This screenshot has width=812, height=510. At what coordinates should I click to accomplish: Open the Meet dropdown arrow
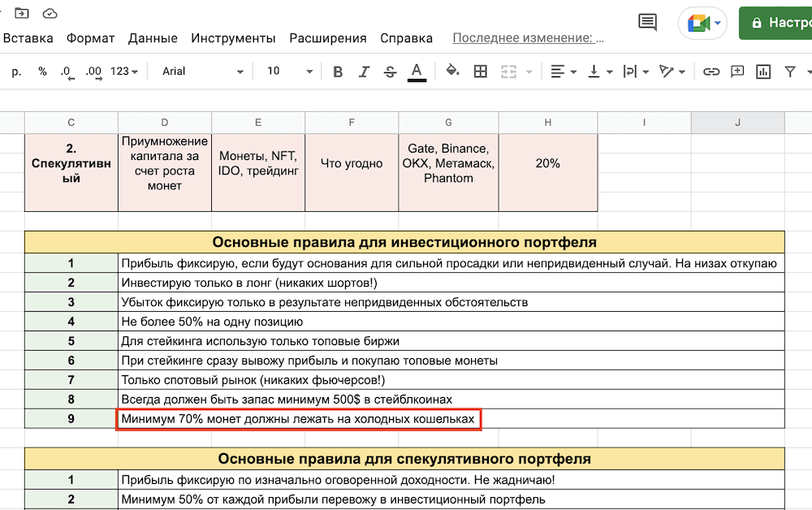click(718, 23)
